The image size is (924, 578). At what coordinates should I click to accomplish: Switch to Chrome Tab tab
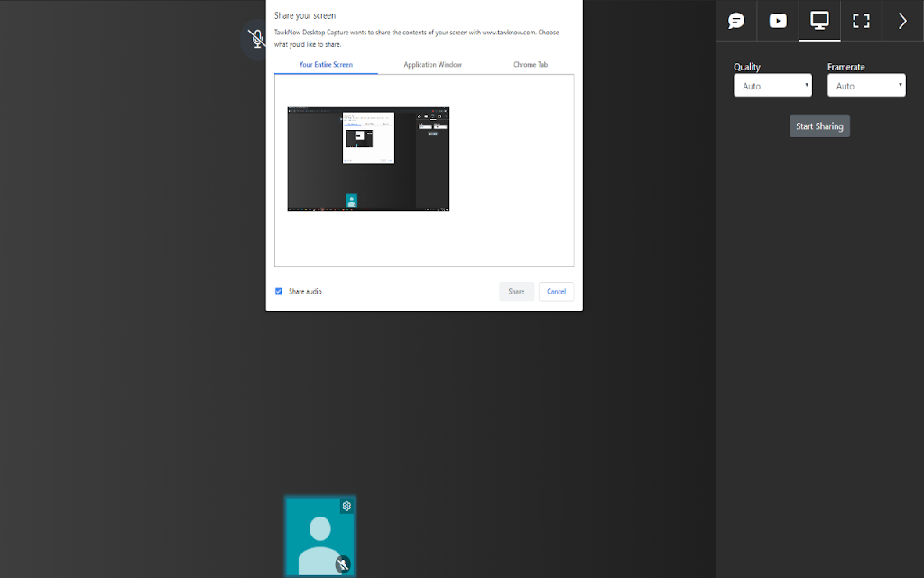point(531,65)
